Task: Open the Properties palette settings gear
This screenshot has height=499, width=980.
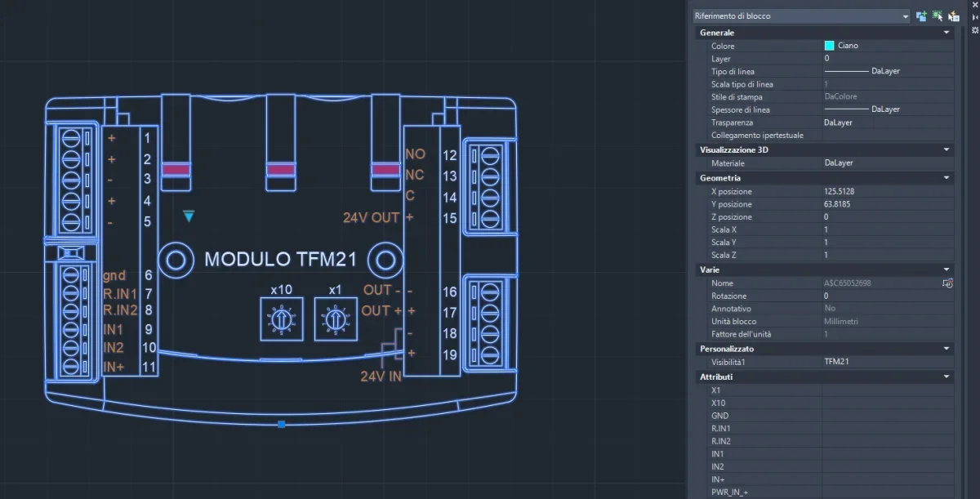Action: click(x=975, y=29)
